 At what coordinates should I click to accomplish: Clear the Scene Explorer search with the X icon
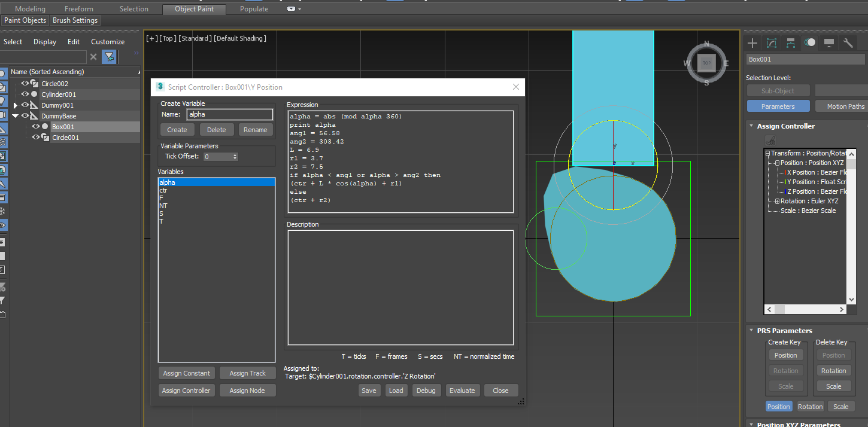(94, 56)
